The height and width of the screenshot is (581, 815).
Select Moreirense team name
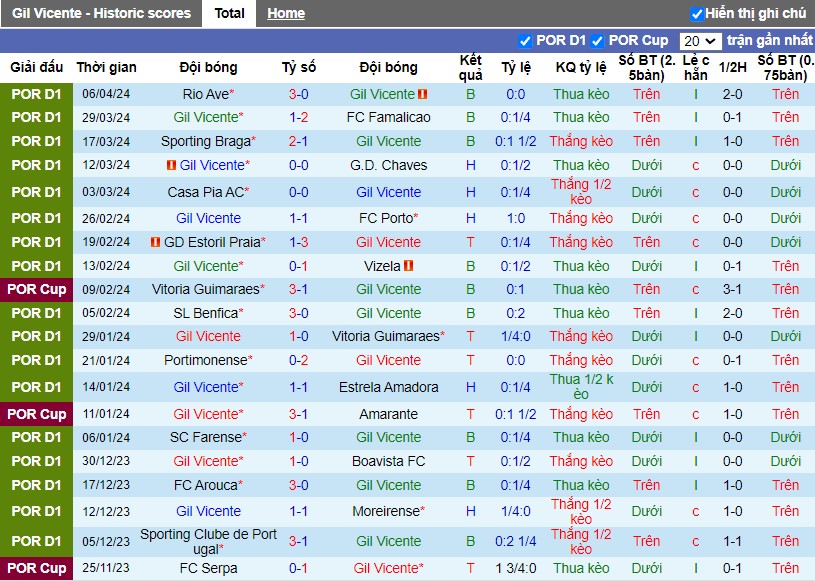(386, 511)
